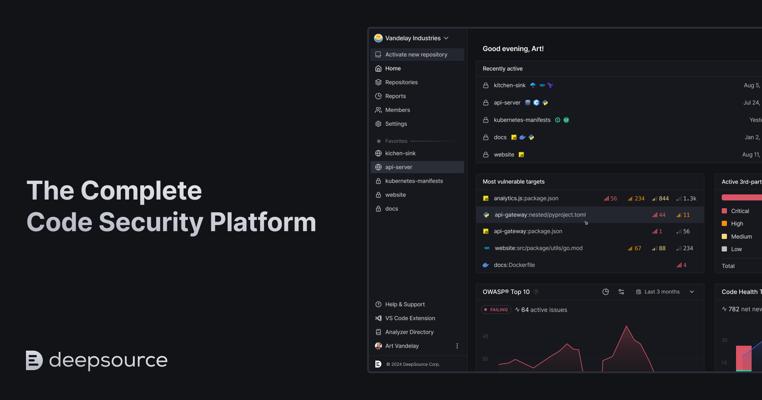Viewport: 762px width, 400px height.
Task: Open analytics.js:package.json vulnerable target
Action: 526,199
